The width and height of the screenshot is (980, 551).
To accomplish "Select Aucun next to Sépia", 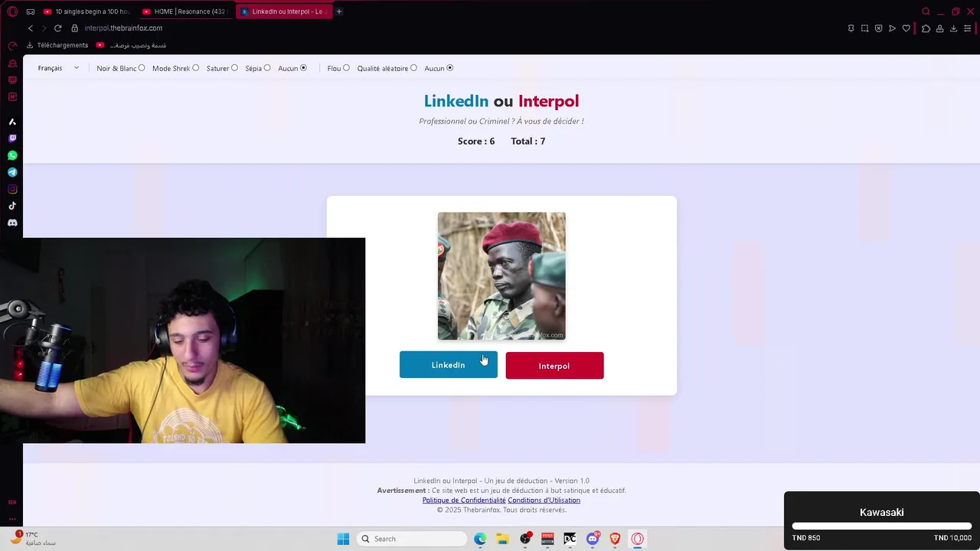I will click(304, 68).
